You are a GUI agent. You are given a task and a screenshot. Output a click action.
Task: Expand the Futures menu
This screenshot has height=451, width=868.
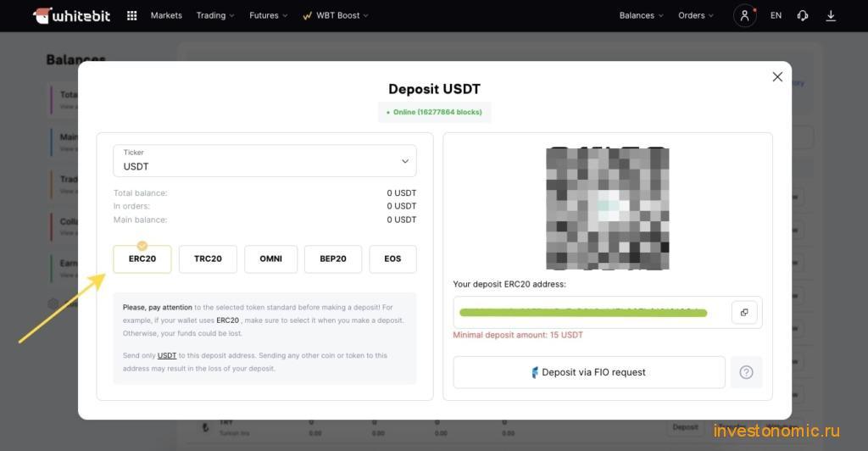tap(269, 15)
